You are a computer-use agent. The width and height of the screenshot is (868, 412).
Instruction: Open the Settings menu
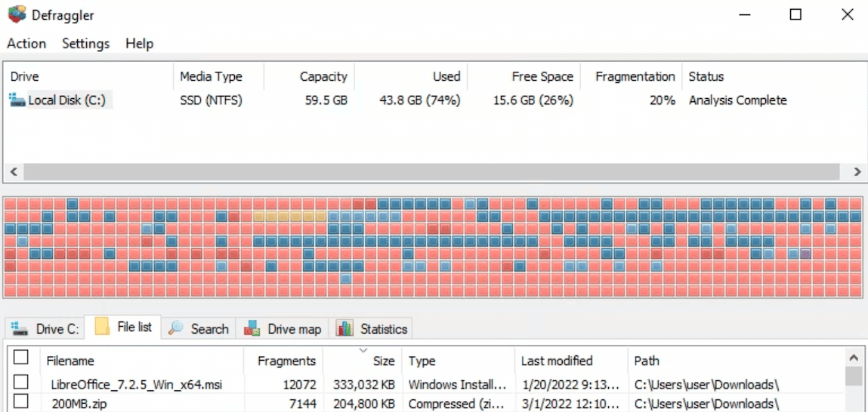pyautogui.click(x=85, y=44)
